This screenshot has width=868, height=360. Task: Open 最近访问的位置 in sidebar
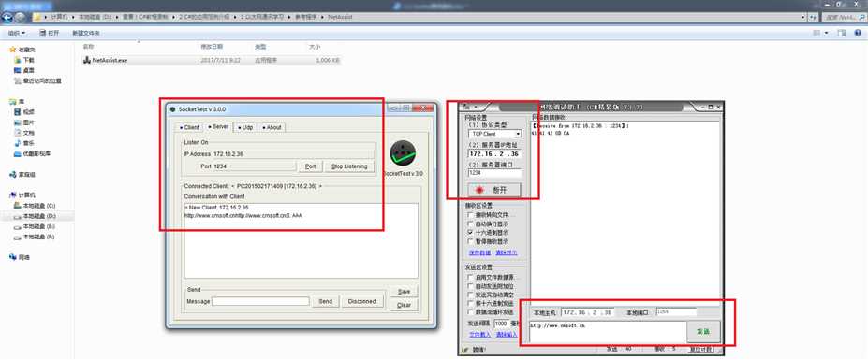[x=38, y=80]
